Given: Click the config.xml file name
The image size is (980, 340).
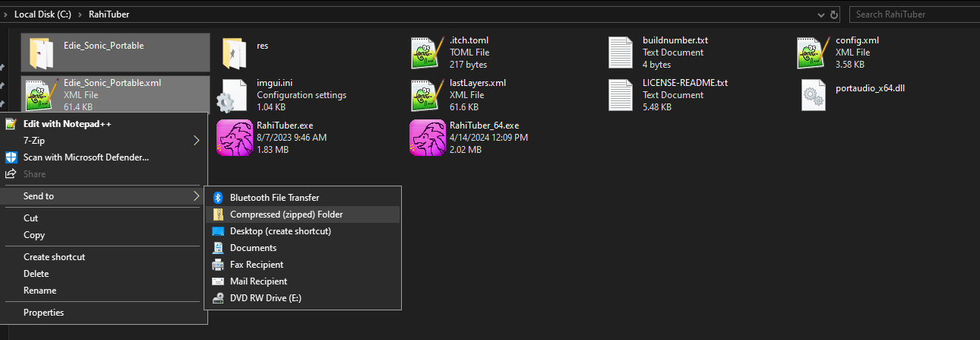Looking at the screenshot, I should pos(858,40).
